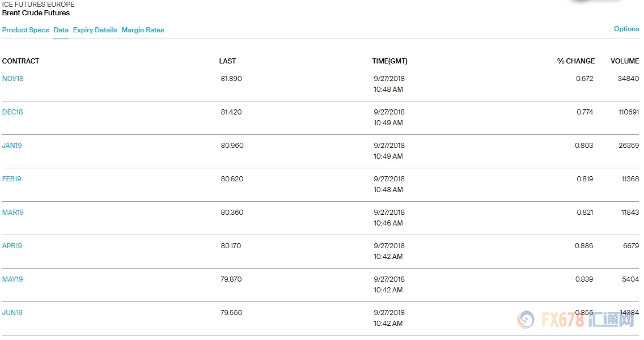Viewport: 644px width, 340px height.
Task: Select the JAN19 contract
Action: pos(12,146)
